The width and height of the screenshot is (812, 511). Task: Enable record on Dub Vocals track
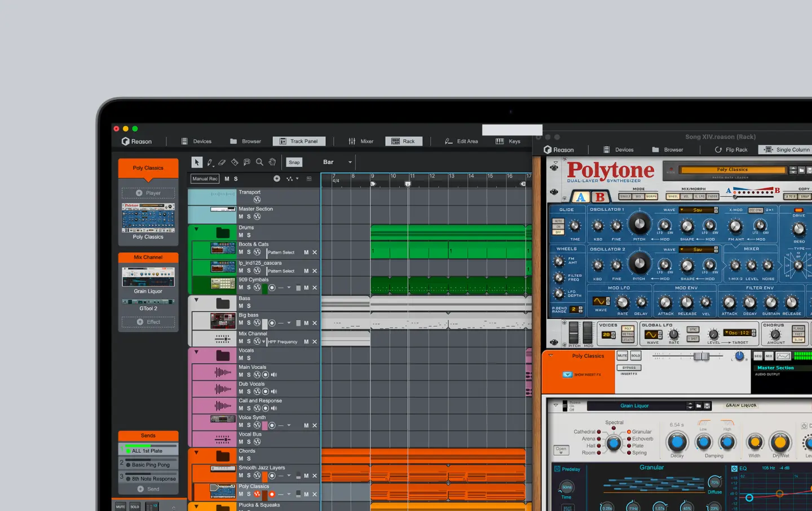pos(266,391)
